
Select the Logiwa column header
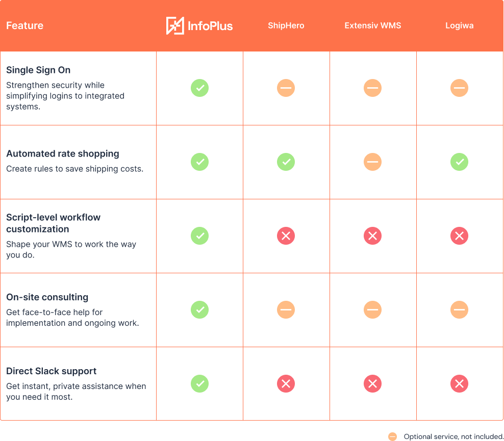click(x=460, y=25)
